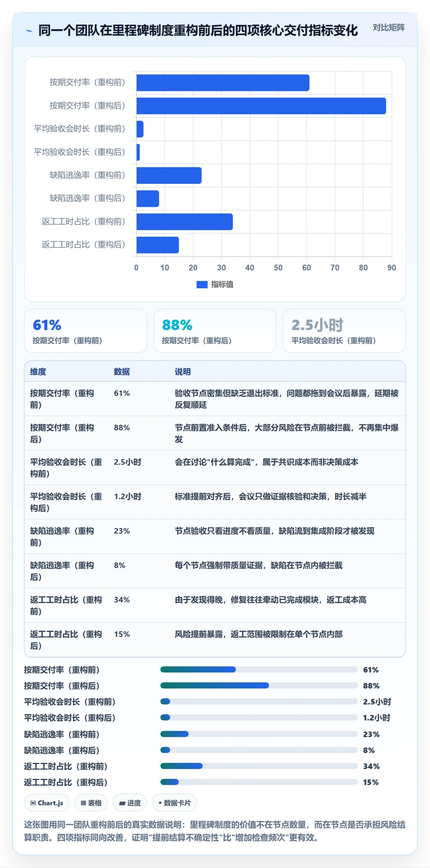Select table cell with value 8%

pyautogui.click(x=119, y=565)
